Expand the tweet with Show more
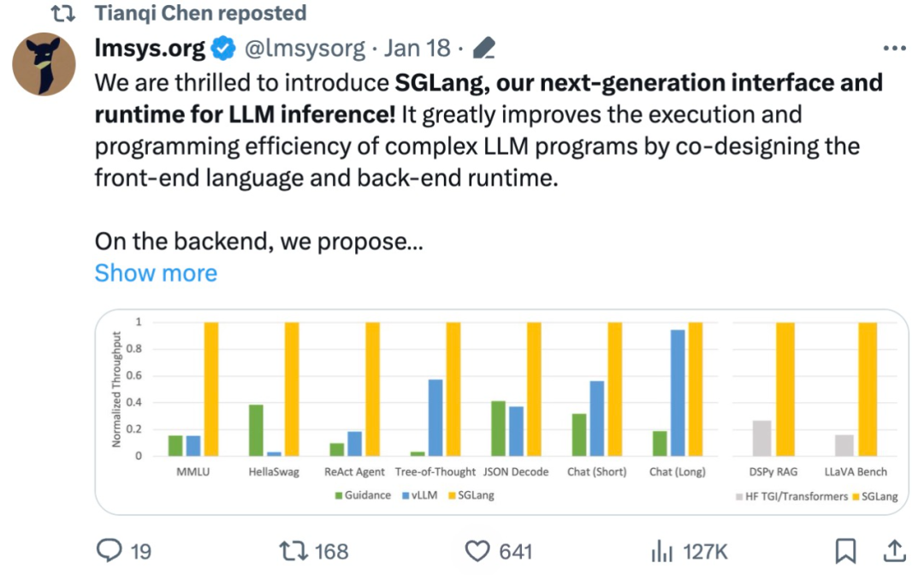The image size is (924, 575). (x=156, y=273)
